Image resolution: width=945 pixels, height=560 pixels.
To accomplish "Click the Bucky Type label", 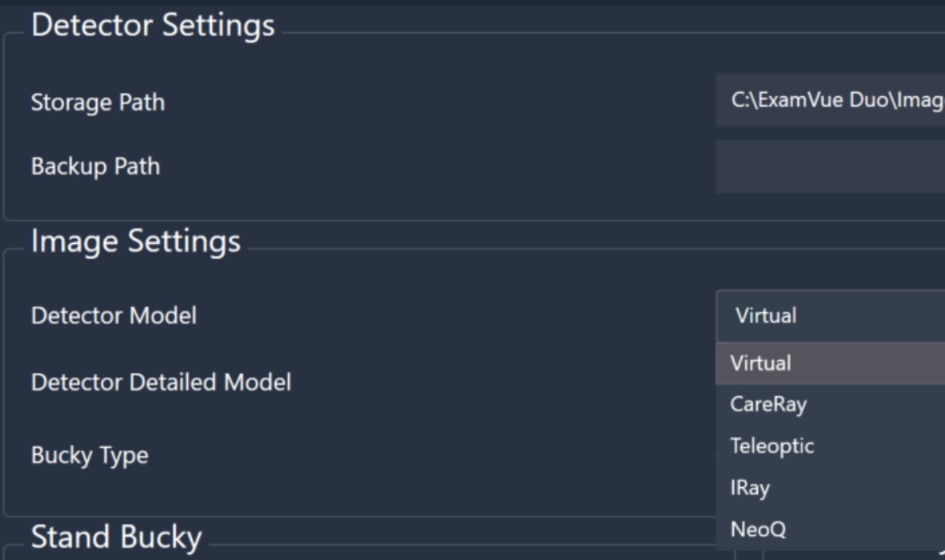I will pos(89,455).
